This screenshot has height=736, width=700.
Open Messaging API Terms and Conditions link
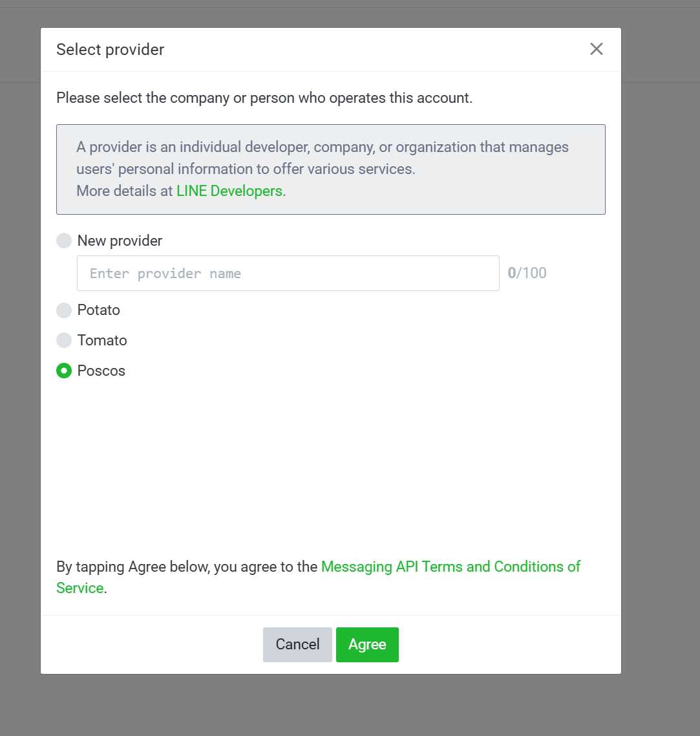450,567
